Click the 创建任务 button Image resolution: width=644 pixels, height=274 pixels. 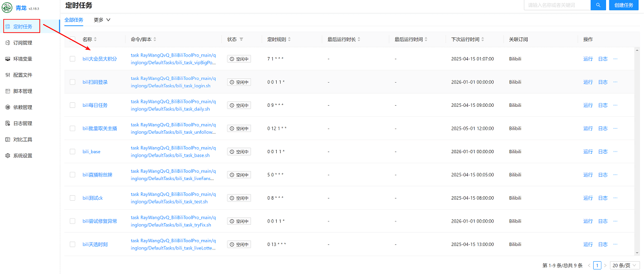[623, 5]
